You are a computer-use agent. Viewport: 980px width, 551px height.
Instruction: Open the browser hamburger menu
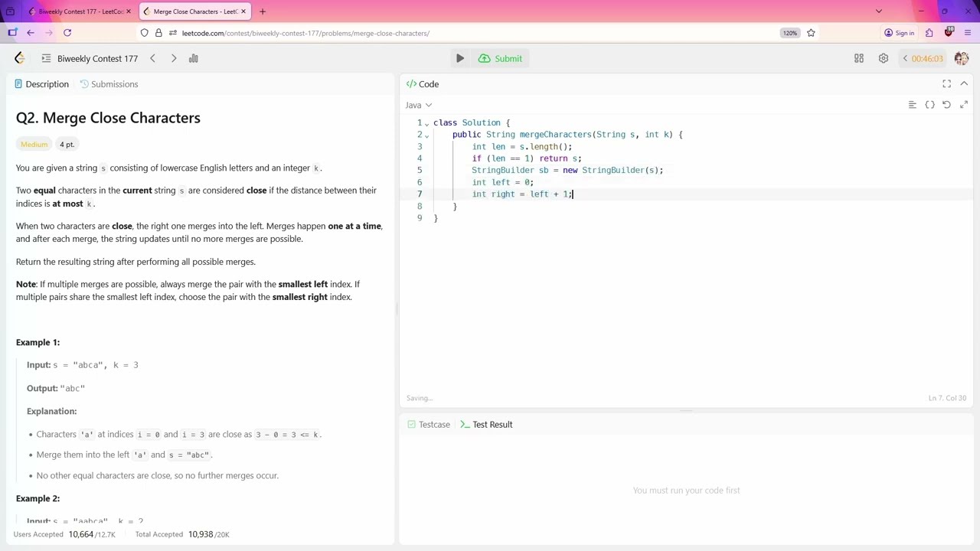pyautogui.click(x=968, y=33)
